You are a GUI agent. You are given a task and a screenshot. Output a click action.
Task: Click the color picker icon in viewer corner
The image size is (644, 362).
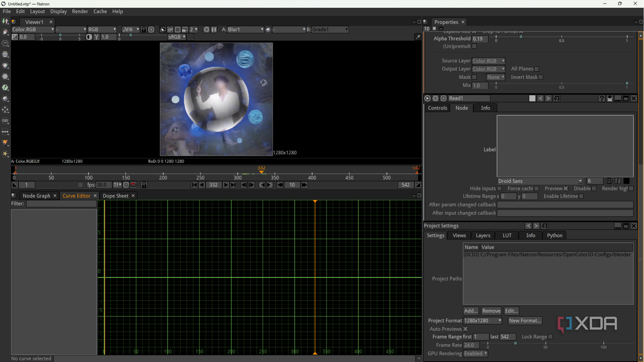[x=417, y=37]
